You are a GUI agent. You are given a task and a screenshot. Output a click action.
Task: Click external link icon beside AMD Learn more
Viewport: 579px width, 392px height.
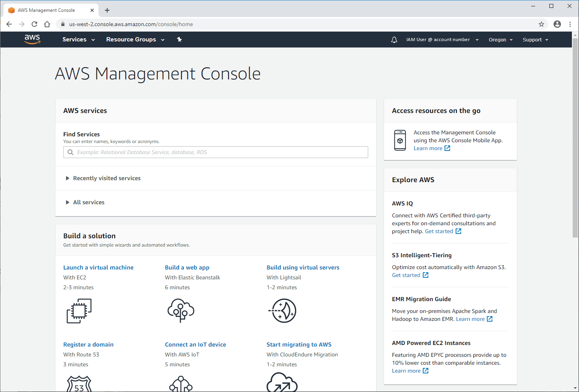pyautogui.click(x=426, y=371)
